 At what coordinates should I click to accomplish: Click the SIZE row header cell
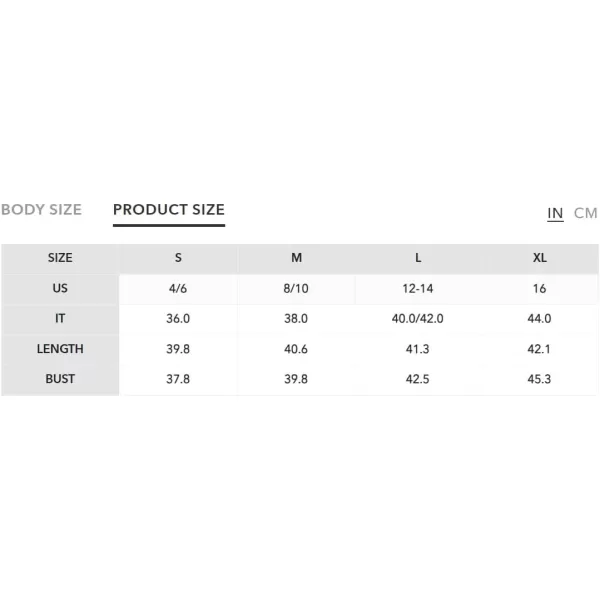[x=60, y=258]
